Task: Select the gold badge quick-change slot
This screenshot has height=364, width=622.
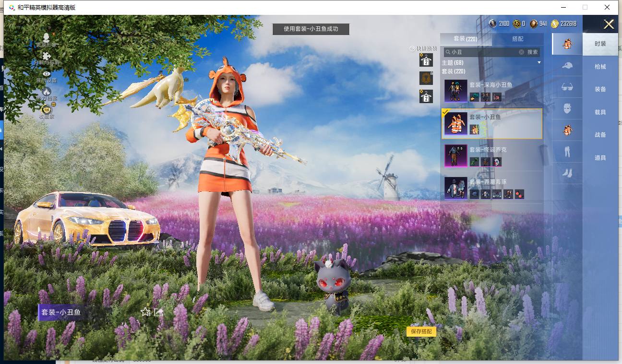Action: coord(426,78)
